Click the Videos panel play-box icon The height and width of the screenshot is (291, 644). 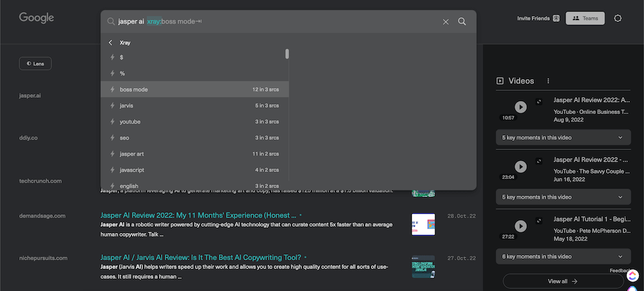[x=500, y=81]
